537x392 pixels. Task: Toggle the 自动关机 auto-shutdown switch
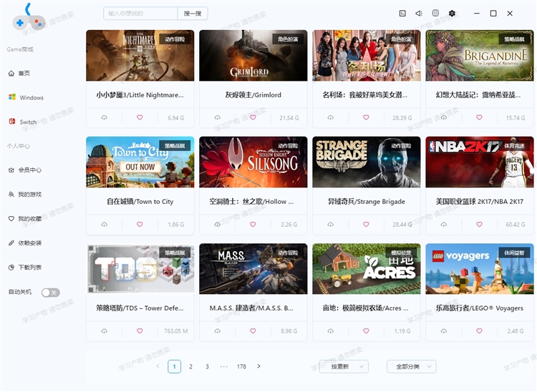[51, 293]
